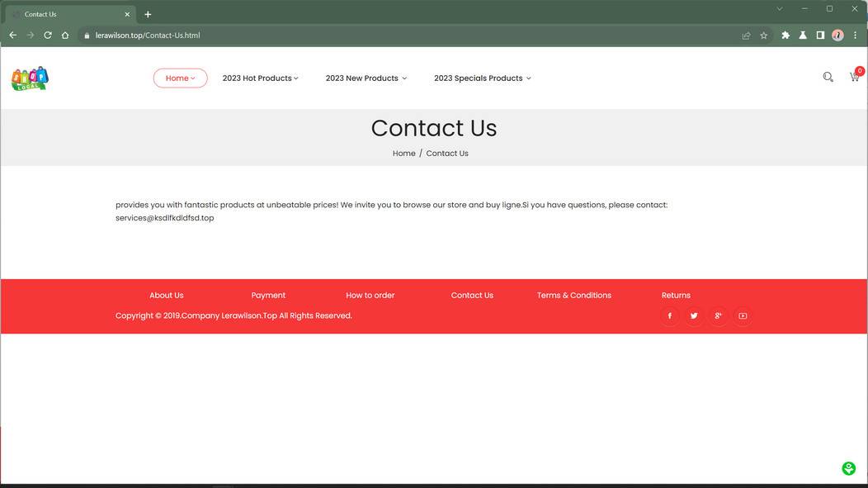868x488 pixels.
Task: Click the browser forward arrow
Action: [31, 35]
